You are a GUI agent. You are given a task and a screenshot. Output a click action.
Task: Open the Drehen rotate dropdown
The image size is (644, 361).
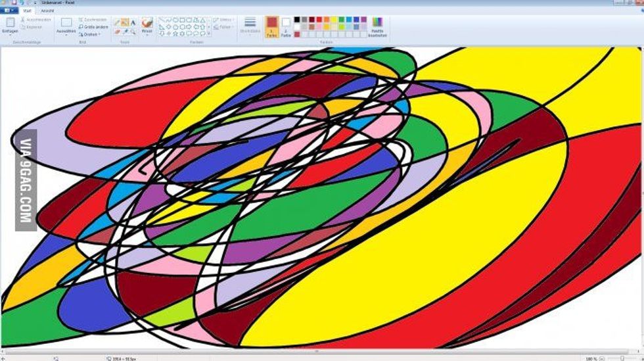90,34
